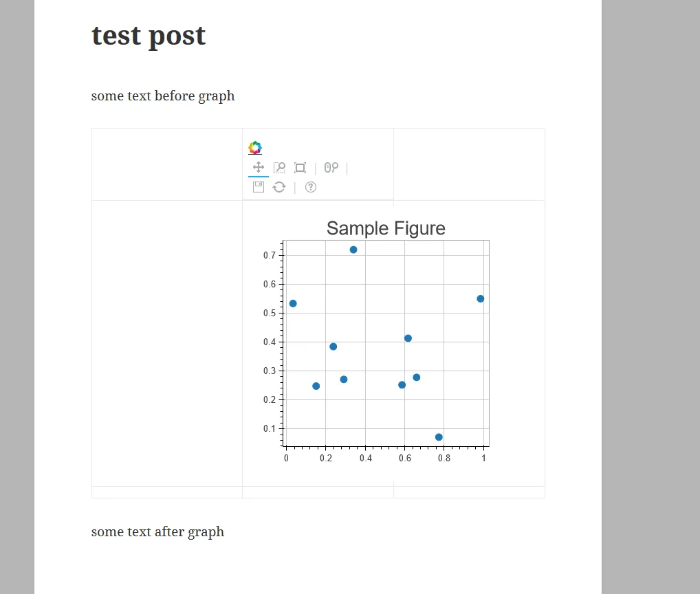Viewport: 700px width, 594px height.
Task: Click the 'some text after graph' paragraph
Action: (157, 532)
